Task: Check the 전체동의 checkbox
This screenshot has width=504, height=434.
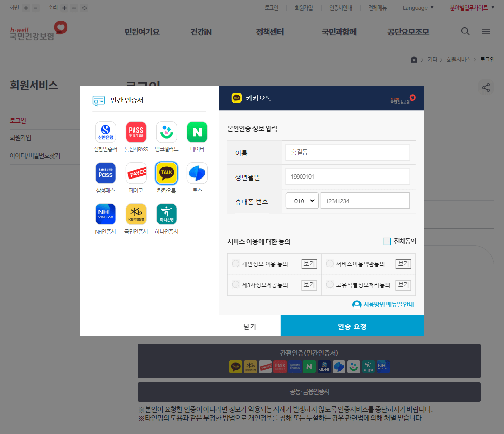Action: click(387, 241)
